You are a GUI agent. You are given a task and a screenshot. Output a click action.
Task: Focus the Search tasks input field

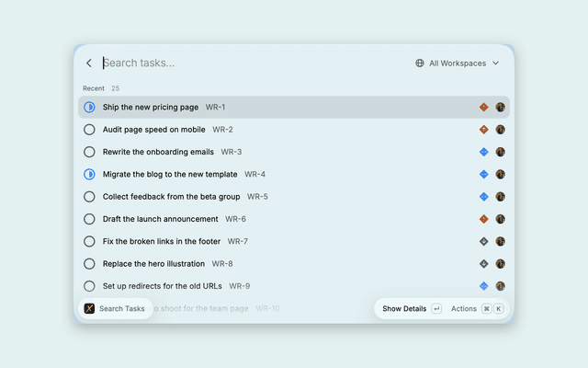coord(255,63)
